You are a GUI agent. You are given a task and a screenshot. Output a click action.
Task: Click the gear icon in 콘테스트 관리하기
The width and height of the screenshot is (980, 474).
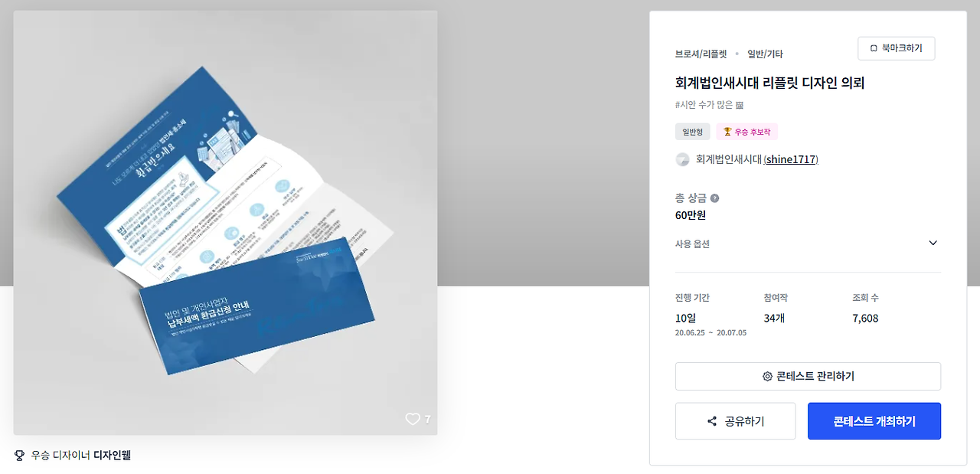click(767, 377)
